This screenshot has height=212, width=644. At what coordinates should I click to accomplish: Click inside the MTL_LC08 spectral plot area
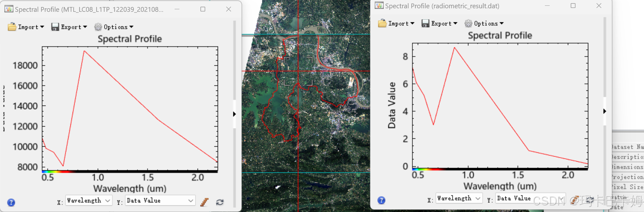point(130,109)
